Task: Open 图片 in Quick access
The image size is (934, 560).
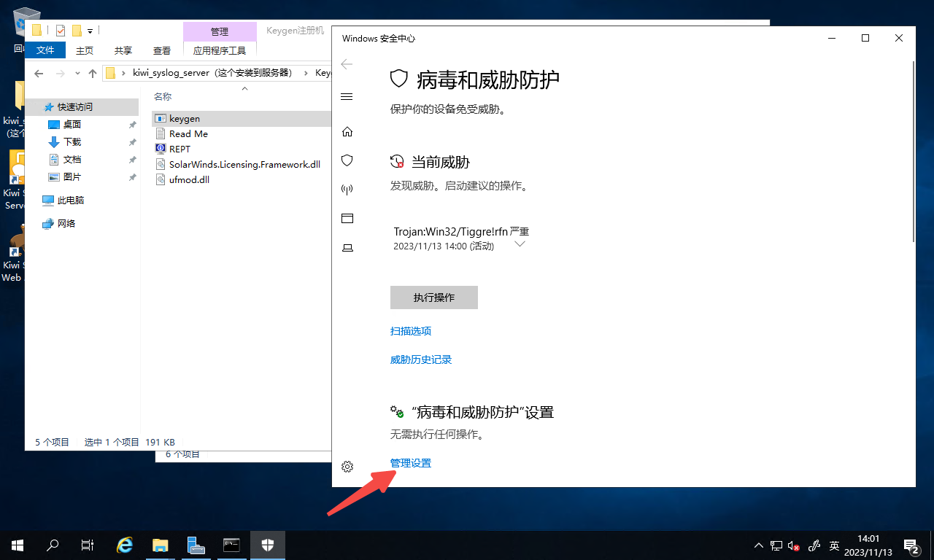Action: click(x=72, y=177)
